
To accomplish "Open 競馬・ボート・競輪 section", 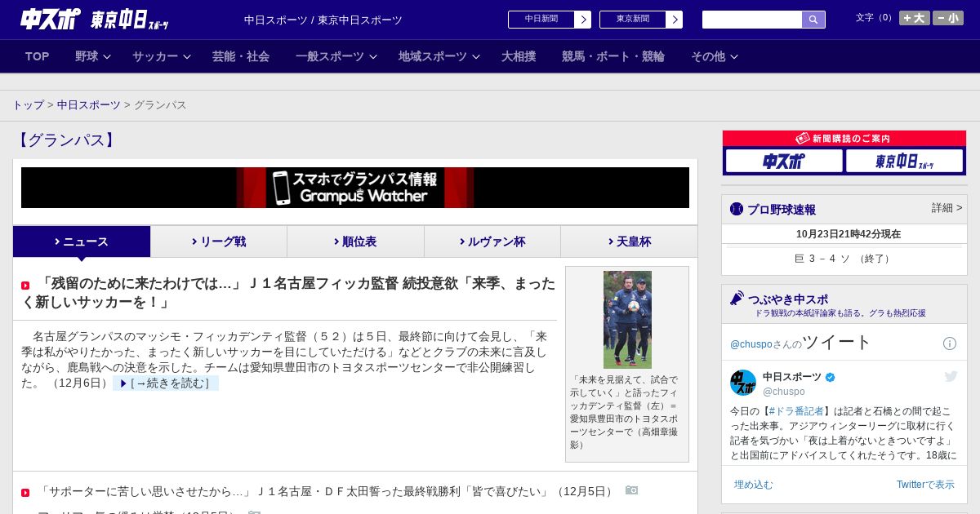I will click(x=613, y=56).
